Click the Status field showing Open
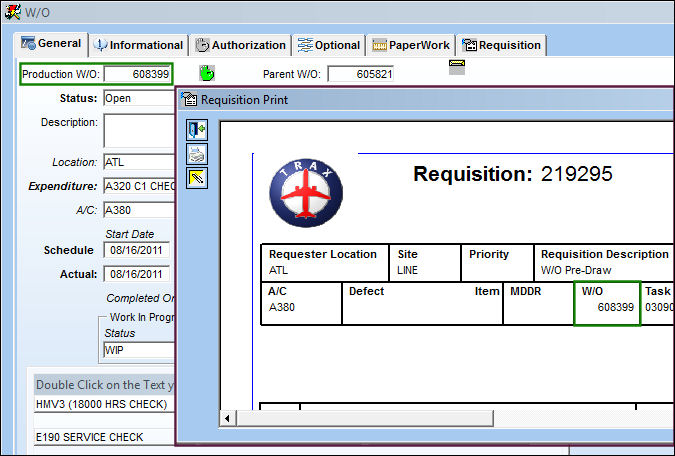Viewport: 675px width, 456px height. pos(139,98)
